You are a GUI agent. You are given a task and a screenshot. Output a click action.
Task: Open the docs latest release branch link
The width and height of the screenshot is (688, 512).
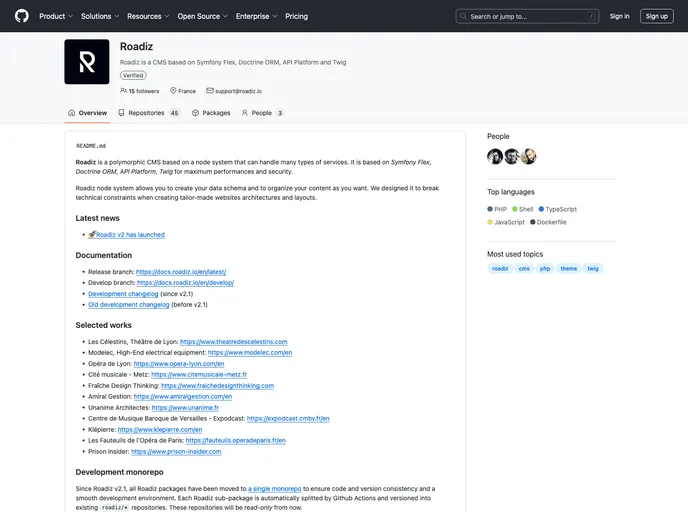click(x=181, y=272)
